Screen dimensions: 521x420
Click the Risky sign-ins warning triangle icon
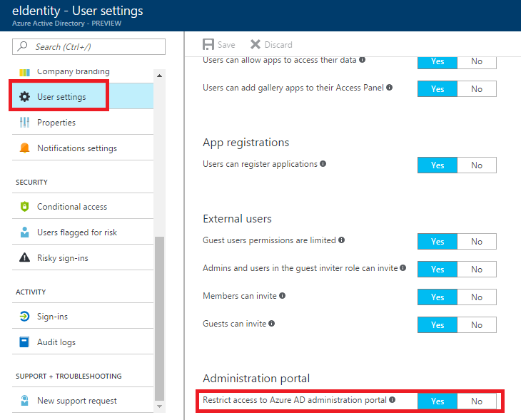pos(24,257)
